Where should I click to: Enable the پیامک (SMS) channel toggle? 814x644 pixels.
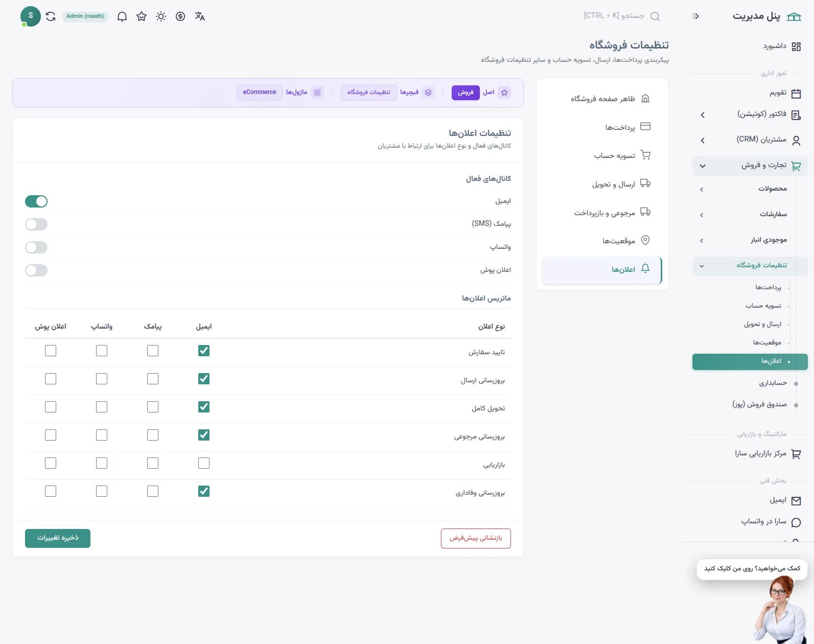pyautogui.click(x=36, y=224)
